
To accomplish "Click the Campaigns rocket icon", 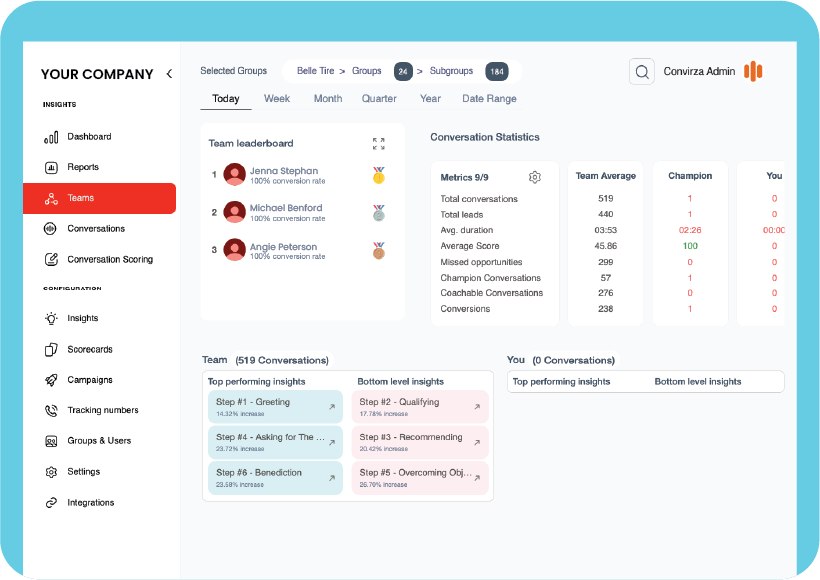I will pyautogui.click(x=51, y=380).
